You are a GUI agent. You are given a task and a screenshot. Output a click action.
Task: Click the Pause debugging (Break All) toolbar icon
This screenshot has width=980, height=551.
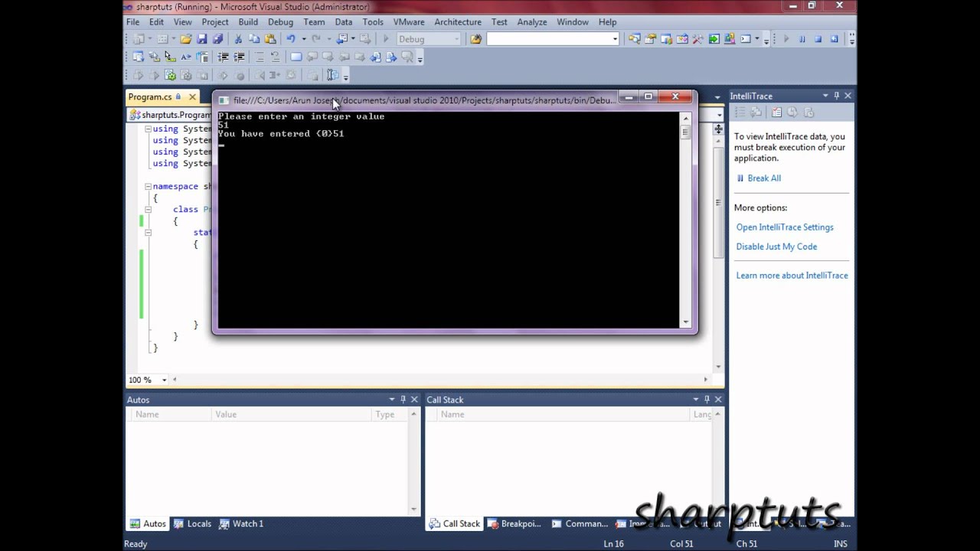[802, 39]
